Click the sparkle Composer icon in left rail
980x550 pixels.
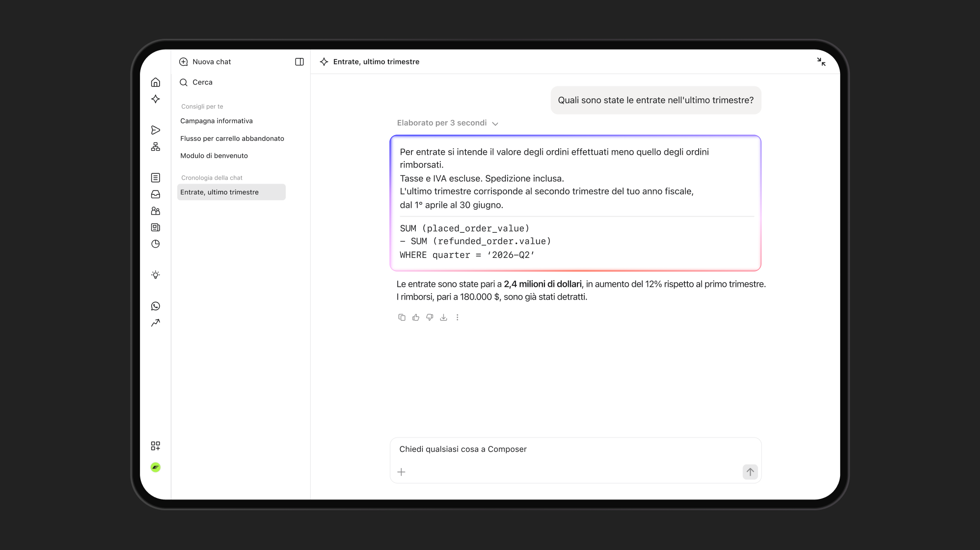click(156, 99)
